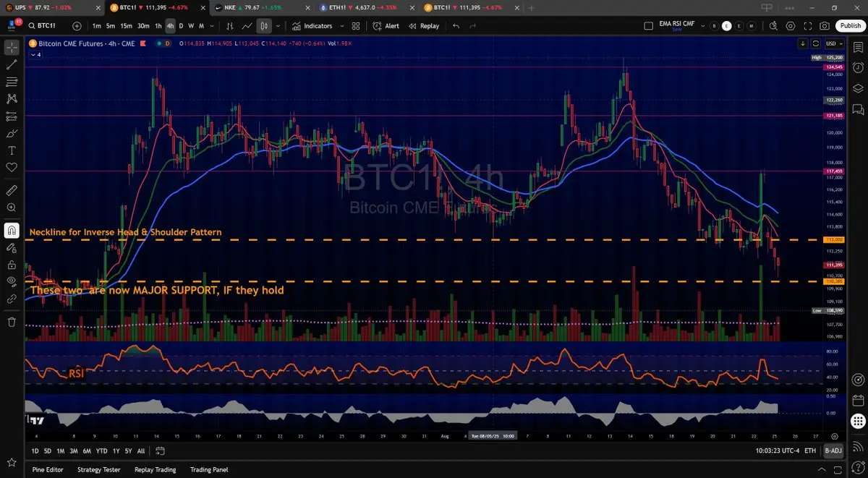The width and height of the screenshot is (868, 478).
Task: Open chats panel in right sidebar
Action: pos(857,109)
